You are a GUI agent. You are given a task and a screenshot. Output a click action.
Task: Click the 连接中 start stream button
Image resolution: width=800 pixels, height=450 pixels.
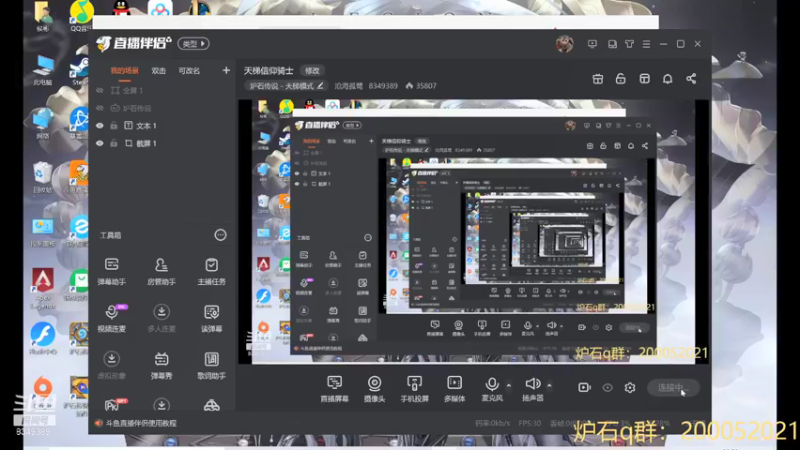(673, 388)
